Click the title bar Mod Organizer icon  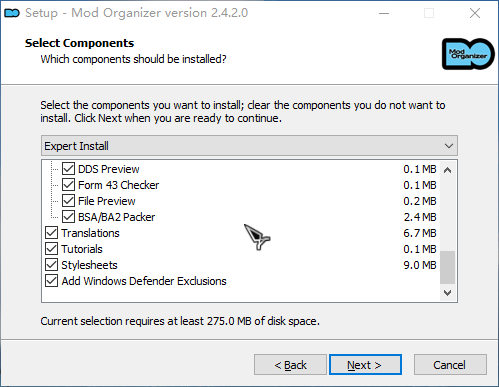(x=12, y=13)
